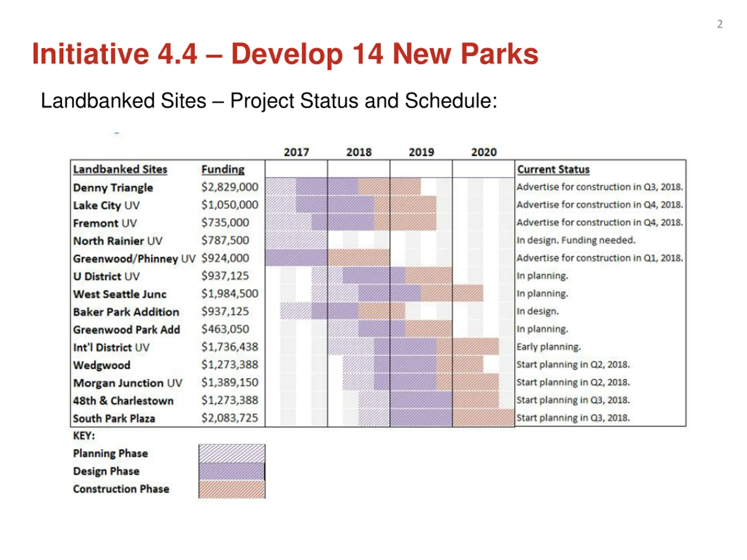Click the $1,984,500 funding value
Image resolution: width=747 pixels, height=560 pixels.
[x=230, y=294]
